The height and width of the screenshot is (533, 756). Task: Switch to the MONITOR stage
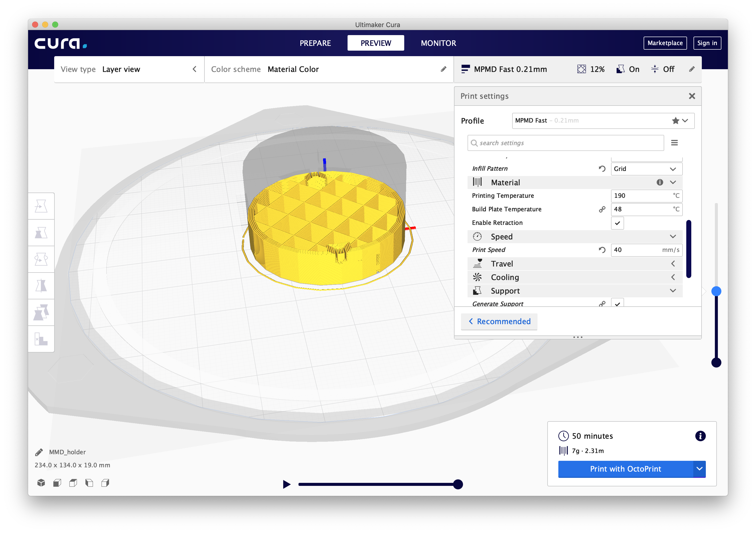click(x=438, y=43)
